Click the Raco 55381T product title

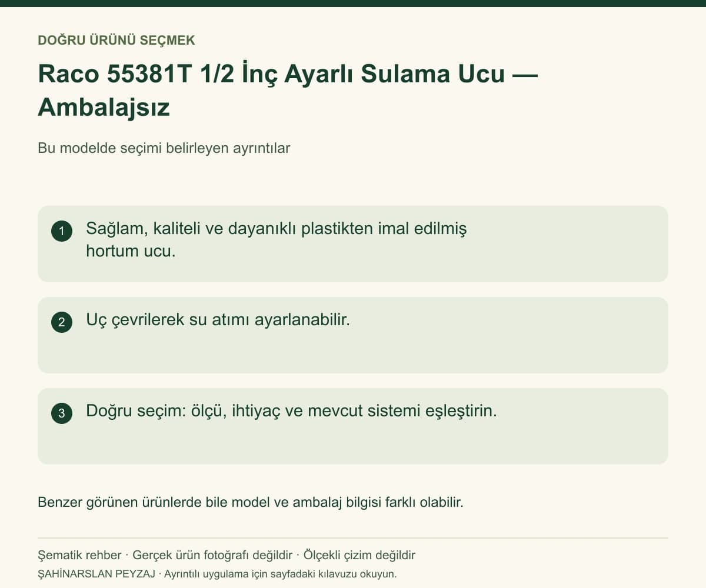[x=288, y=91]
